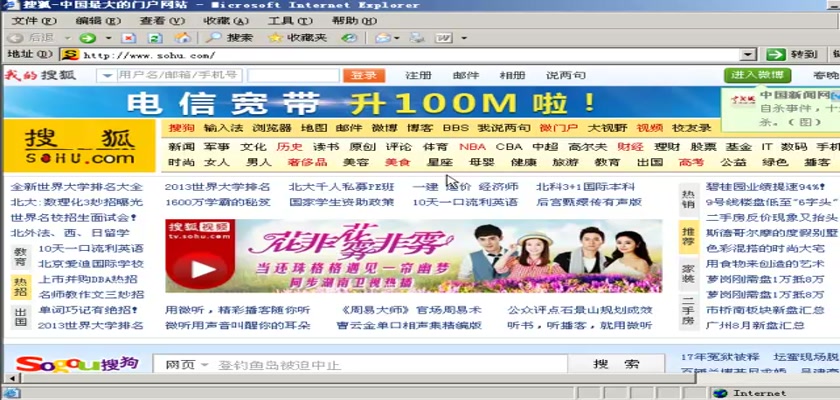Image resolution: width=840 pixels, height=400 pixels.
Task: Open 全新世界大学排名大全 link
Action: click(77, 187)
